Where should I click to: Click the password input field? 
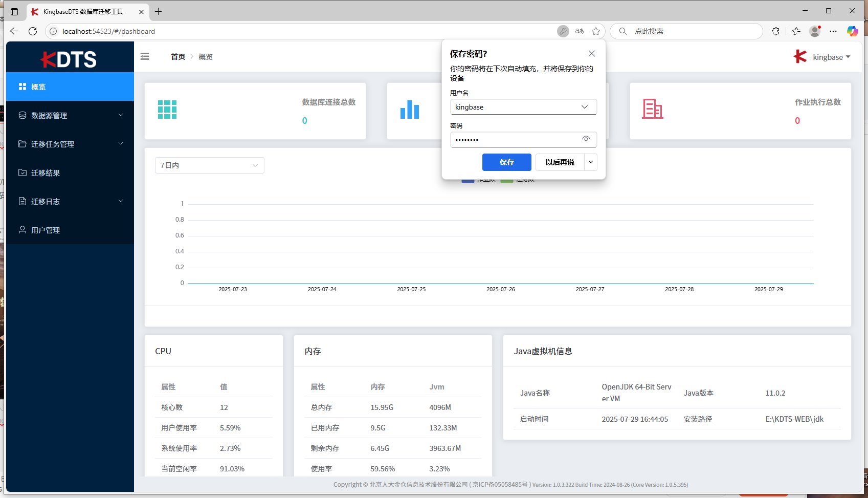[524, 139]
